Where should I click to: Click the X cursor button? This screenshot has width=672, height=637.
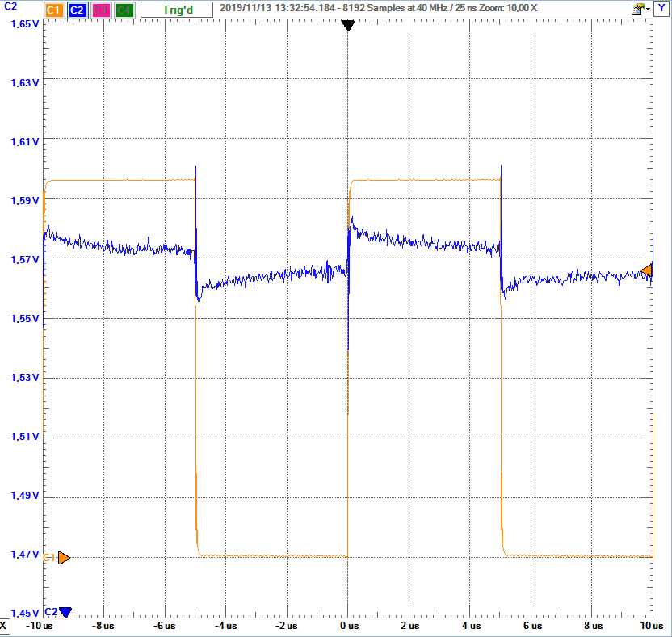(x=6, y=626)
